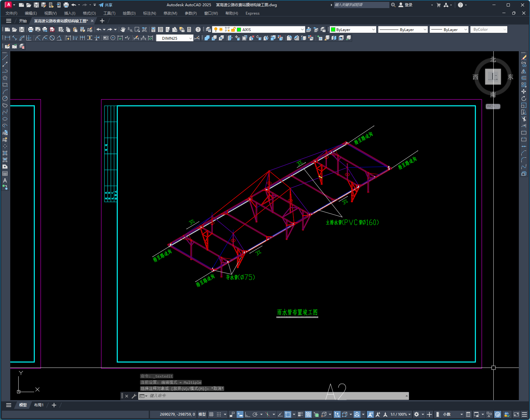Toggle transparency display in status bar
Image resolution: width=530 pixels, height=420 pixels.
(308, 414)
